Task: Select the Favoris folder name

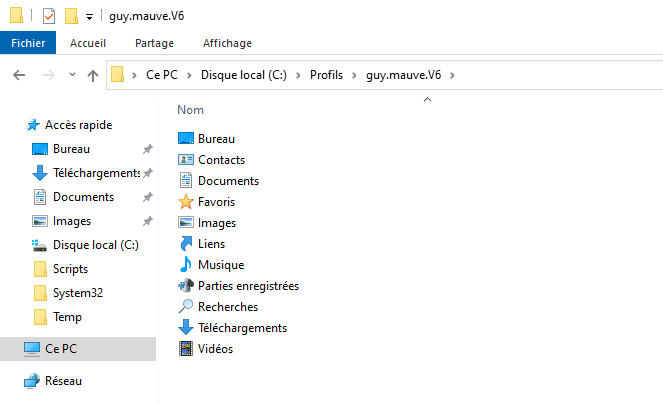Action: tap(216, 202)
